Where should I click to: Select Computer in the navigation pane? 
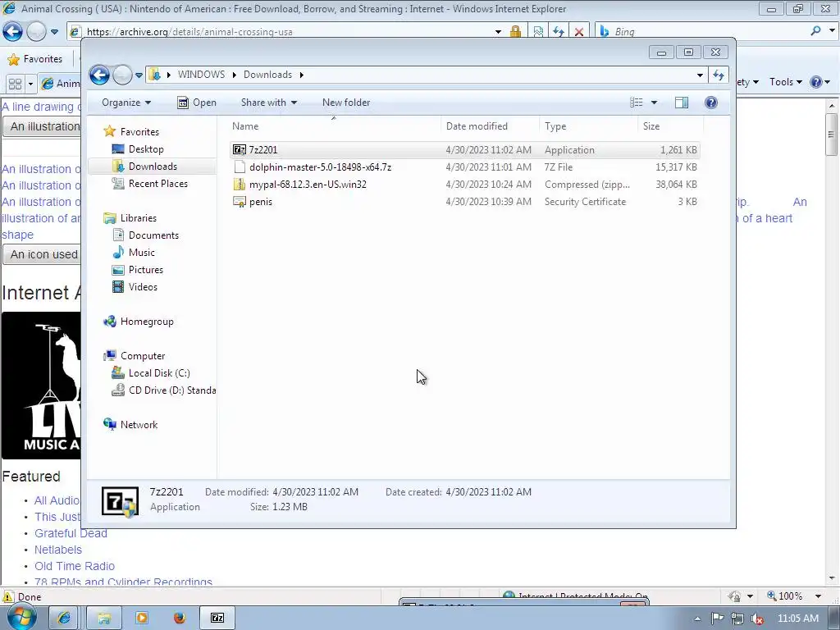(x=143, y=356)
